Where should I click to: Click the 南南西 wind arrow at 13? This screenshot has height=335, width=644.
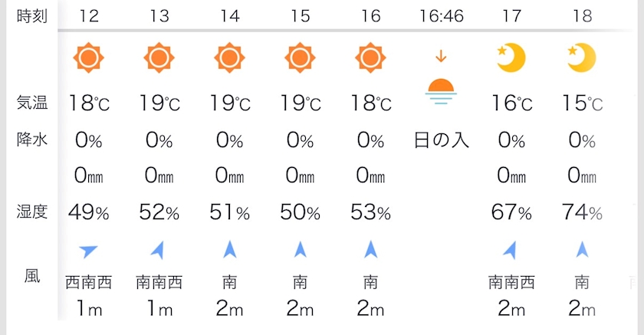pyautogui.click(x=159, y=249)
